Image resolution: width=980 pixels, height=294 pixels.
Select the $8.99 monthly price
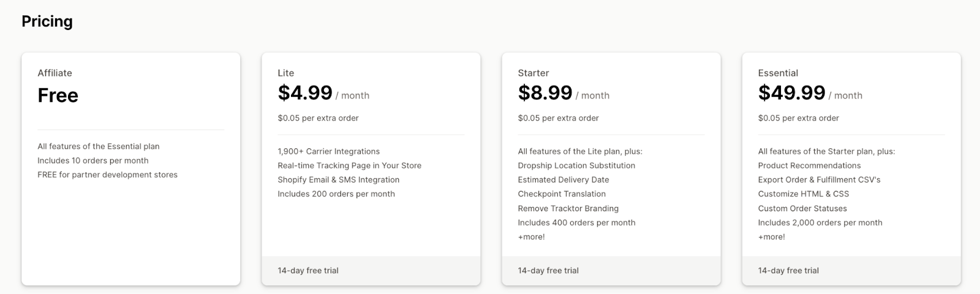pyautogui.click(x=545, y=93)
